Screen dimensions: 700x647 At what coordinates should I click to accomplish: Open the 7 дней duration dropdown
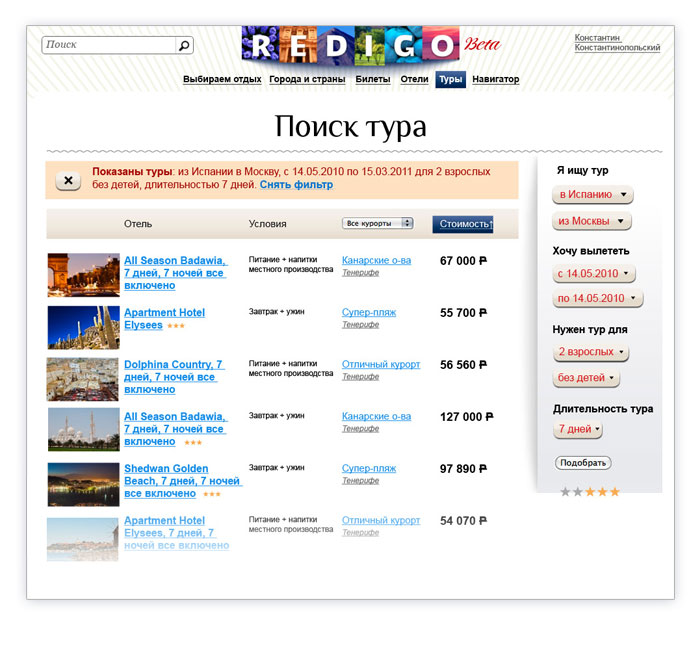click(578, 429)
